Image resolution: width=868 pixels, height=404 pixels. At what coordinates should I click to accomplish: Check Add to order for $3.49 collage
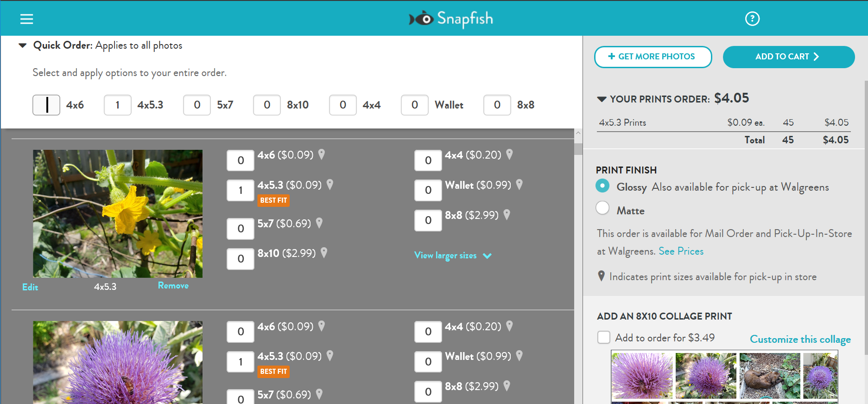click(x=604, y=337)
